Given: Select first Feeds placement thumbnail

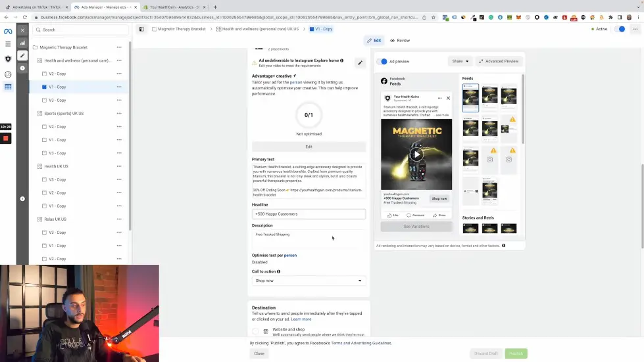Looking at the screenshot, I should (470, 98).
